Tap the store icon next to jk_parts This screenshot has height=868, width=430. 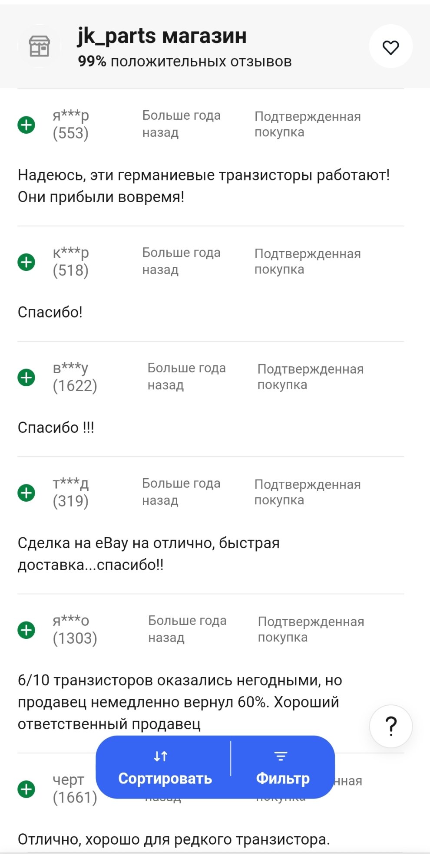click(39, 46)
